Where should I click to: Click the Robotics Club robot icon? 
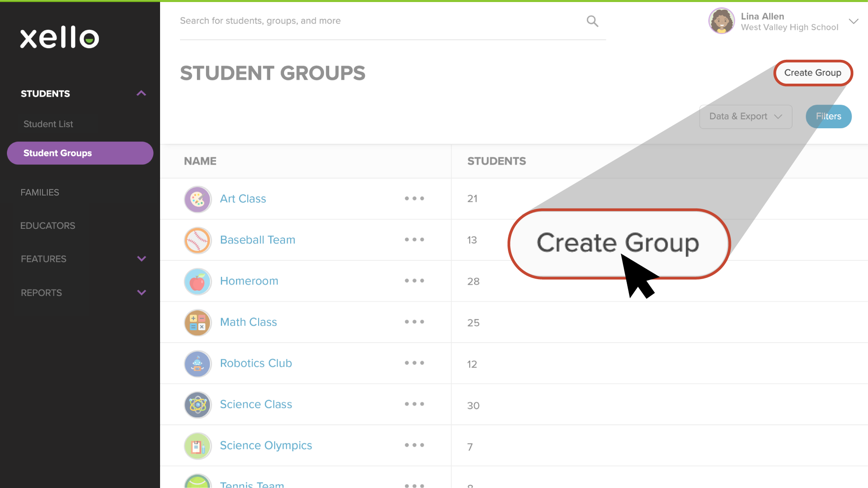tap(197, 364)
